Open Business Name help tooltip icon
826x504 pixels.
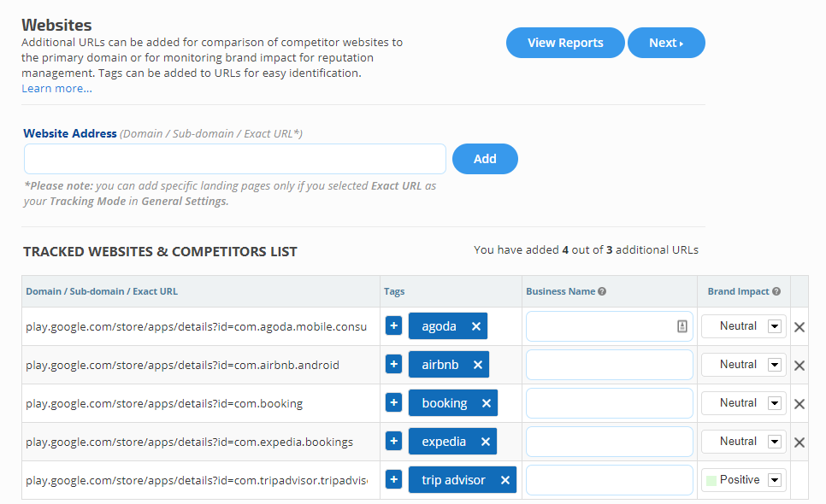click(x=602, y=291)
